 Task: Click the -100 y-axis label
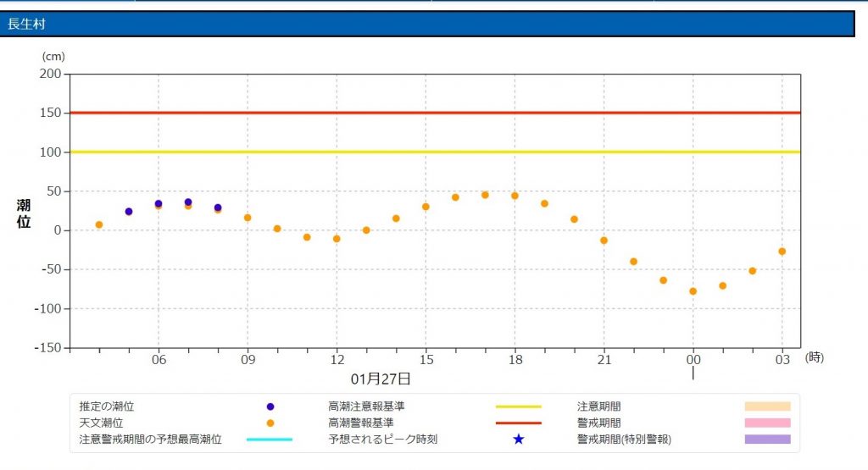pyautogui.click(x=47, y=308)
